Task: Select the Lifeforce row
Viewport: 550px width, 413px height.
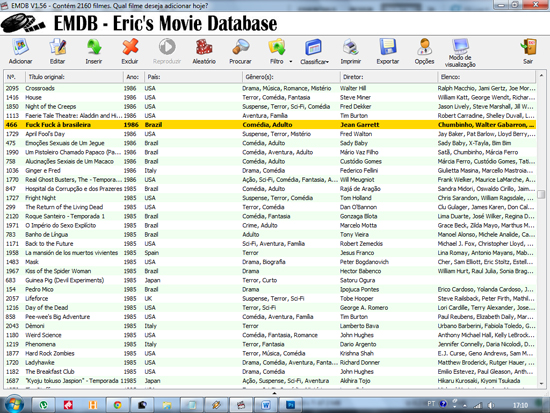Action: [x=270, y=299]
